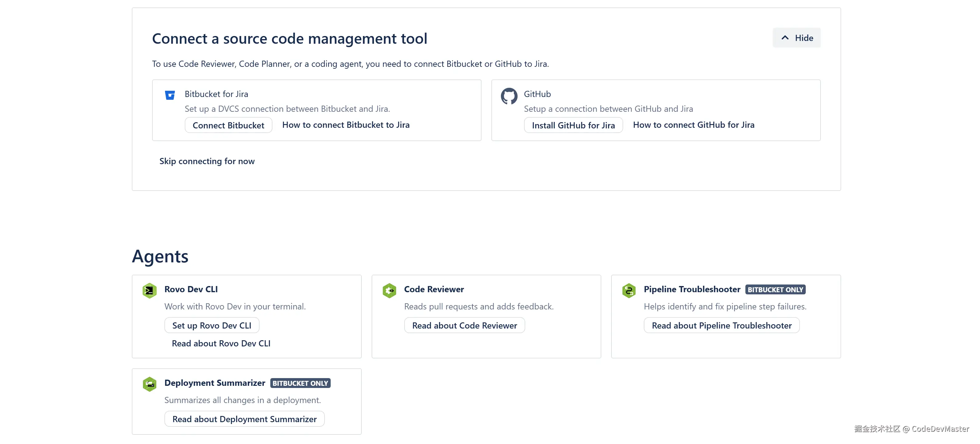
Task: Click the Bitbucket logo icon
Action: click(170, 95)
